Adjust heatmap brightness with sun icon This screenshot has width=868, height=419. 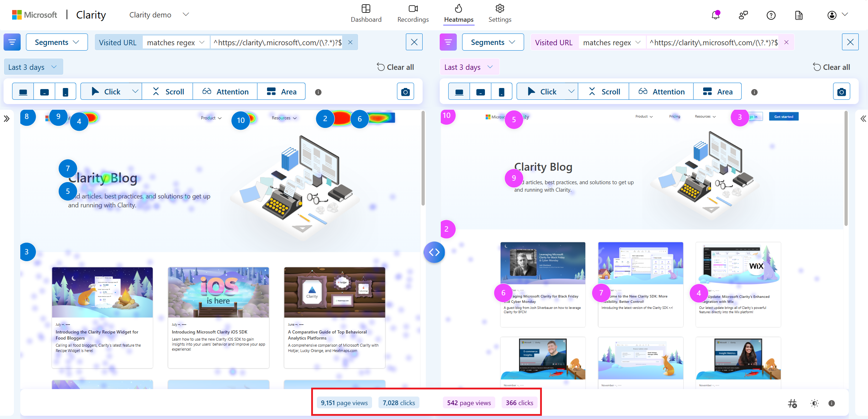point(814,403)
